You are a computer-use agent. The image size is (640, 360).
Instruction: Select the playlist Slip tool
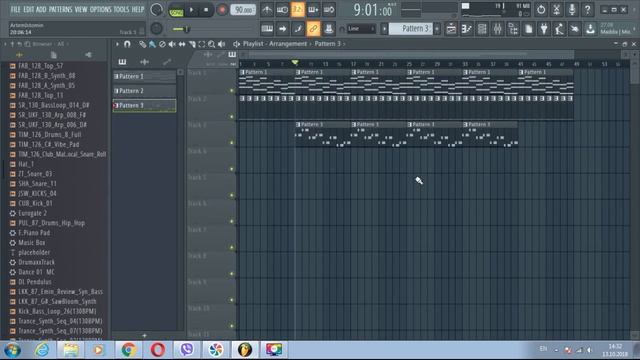tap(182, 44)
